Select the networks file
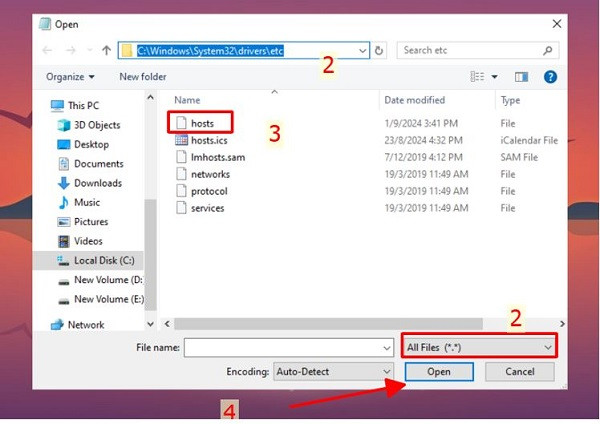Image resolution: width=600 pixels, height=424 pixels. point(210,174)
